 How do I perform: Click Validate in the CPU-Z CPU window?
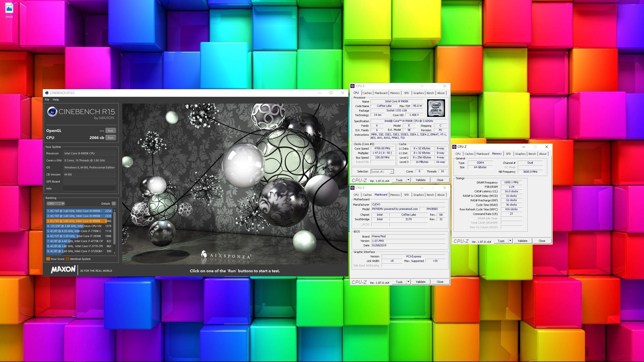[421, 180]
